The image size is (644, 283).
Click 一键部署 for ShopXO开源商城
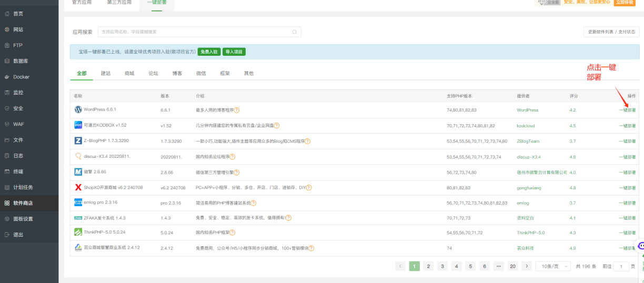(x=627, y=187)
